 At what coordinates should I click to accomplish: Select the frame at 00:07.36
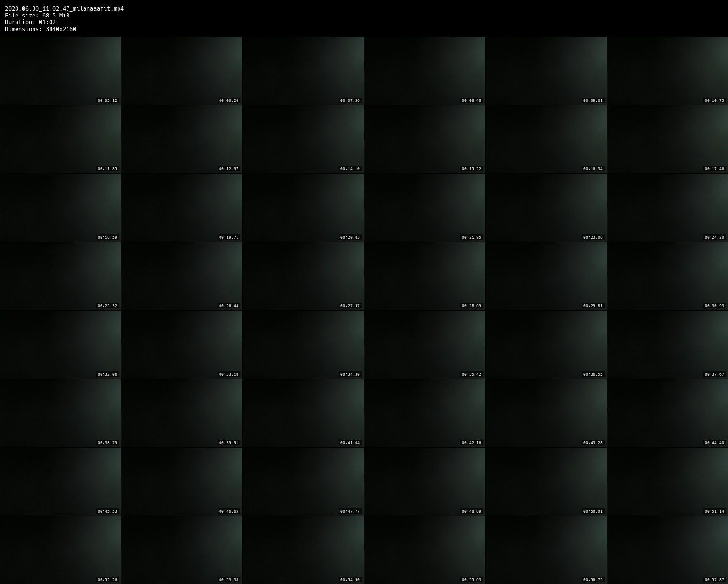click(x=303, y=71)
